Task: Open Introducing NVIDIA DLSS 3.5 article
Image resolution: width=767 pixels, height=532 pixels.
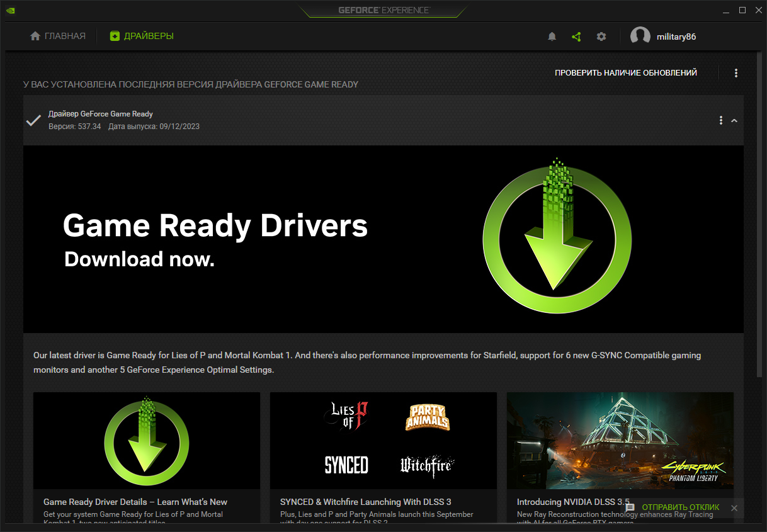Action: click(x=573, y=502)
